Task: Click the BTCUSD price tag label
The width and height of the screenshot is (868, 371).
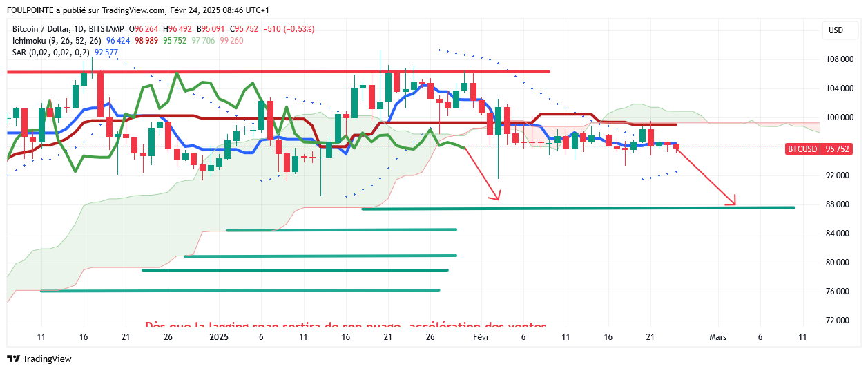Action: pyautogui.click(x=802, y=149)
